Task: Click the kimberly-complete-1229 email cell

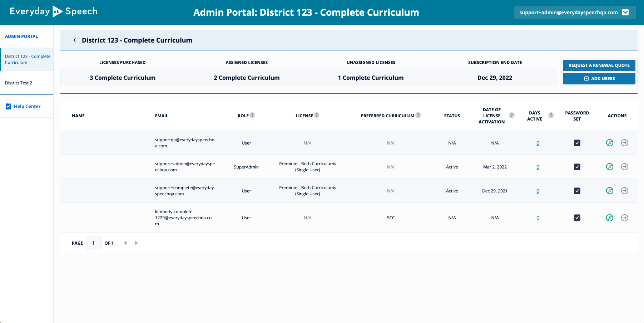Action: tap(183, 217)
